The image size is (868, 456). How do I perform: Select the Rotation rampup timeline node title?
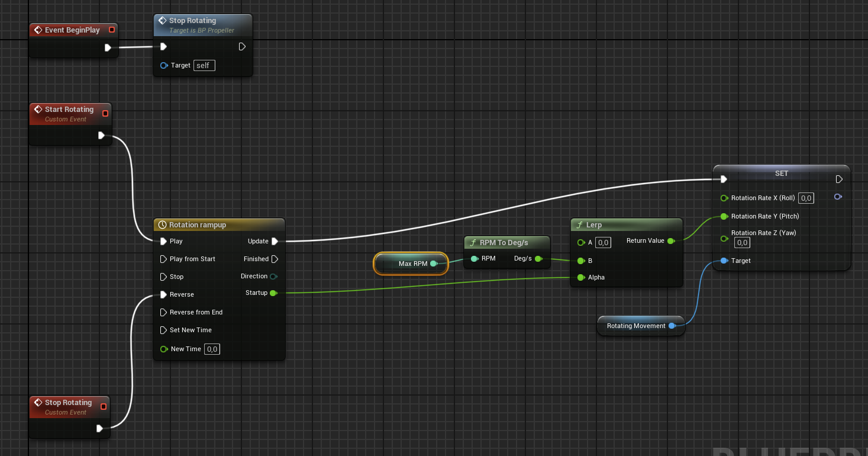[198, 225]
